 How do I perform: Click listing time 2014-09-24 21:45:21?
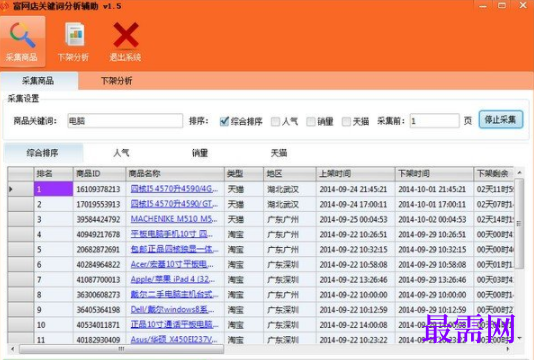pos(353,189)
